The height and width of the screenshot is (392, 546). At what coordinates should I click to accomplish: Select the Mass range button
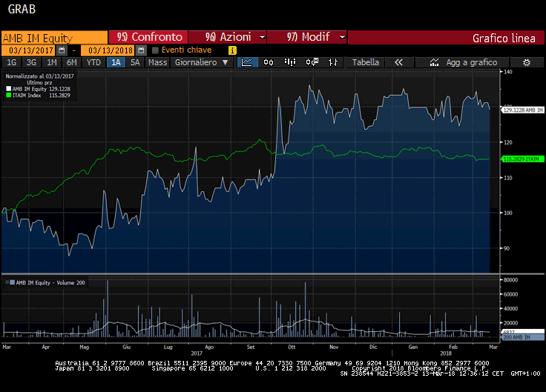pyautogui.click(x=157, y=63)
